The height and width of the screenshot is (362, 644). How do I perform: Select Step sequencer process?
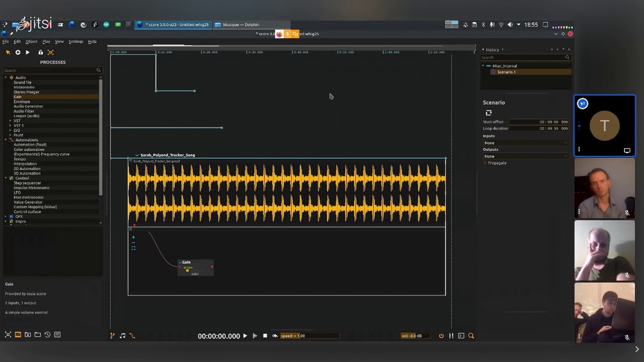[x=27, y=183]
